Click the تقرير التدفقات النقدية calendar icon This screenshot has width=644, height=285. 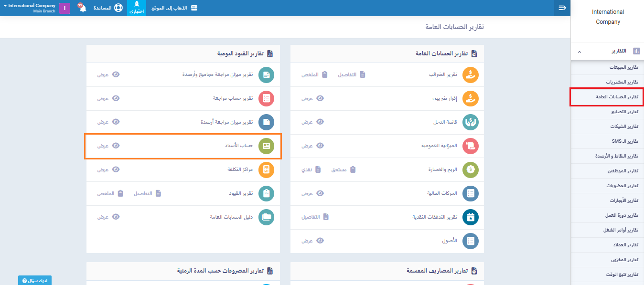pyautogui.click(x=471, y=217)
